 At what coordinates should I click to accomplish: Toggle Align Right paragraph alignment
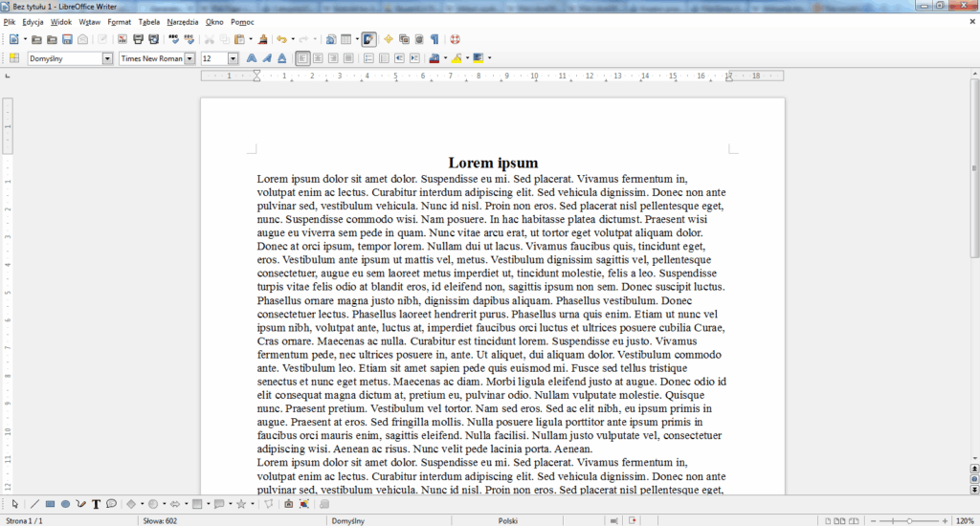tap(333, 58)
